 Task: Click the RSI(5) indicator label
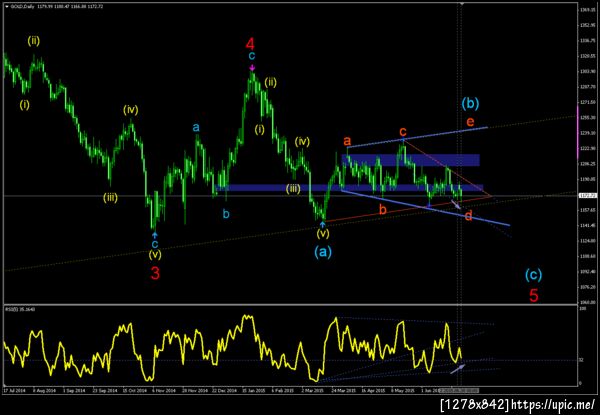(x=14, y=309)
